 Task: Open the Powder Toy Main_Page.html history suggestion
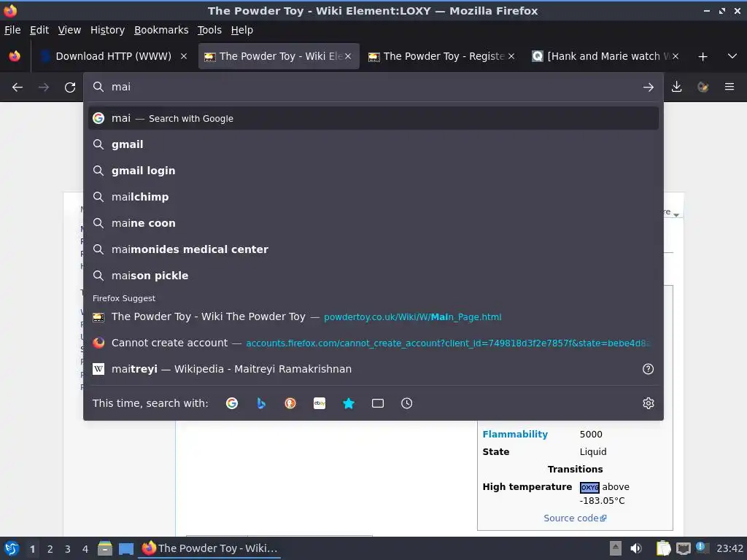pos(373,316)
